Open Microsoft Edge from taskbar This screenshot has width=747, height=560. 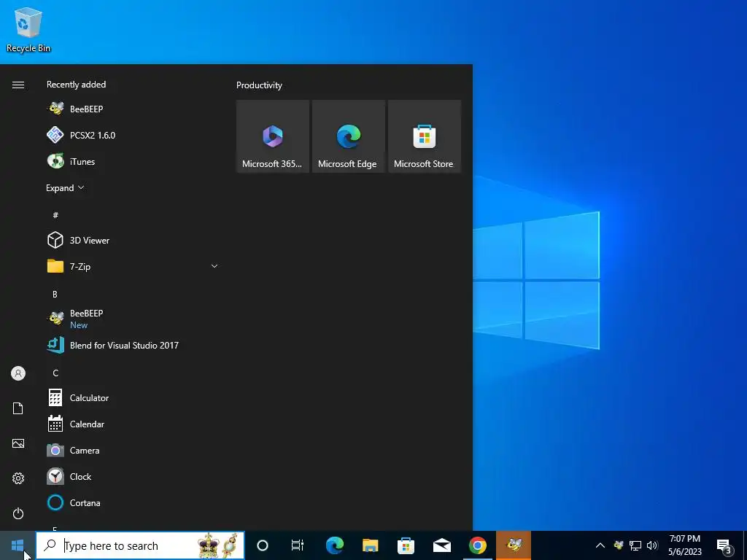tap(334, 545)
